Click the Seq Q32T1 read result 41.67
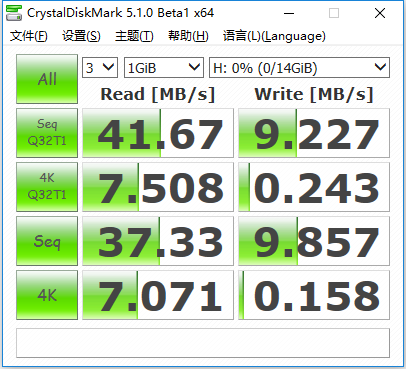Image resolution: width=406 pixels, height=369 pixels. [x=158, y=133]
